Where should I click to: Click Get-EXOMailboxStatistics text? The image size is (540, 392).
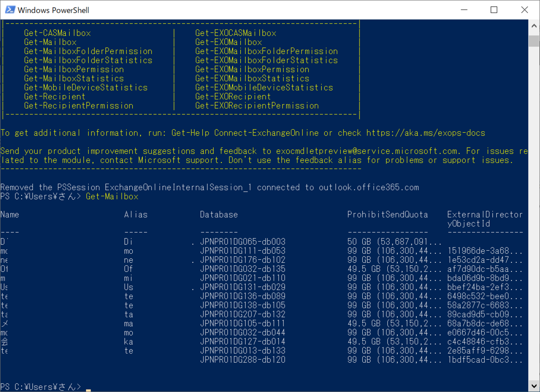click(x=252, y=78)
